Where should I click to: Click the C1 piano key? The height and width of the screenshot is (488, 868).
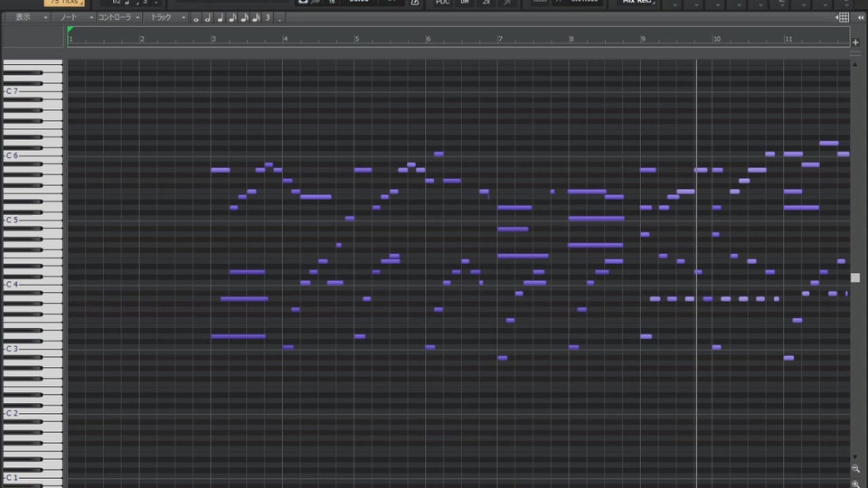[x=33, y=477]
